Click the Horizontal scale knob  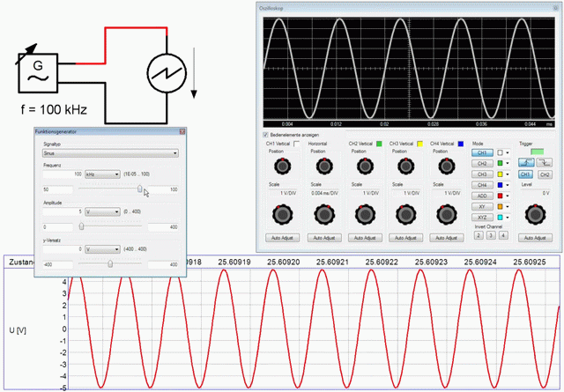(x=324, y=214)
